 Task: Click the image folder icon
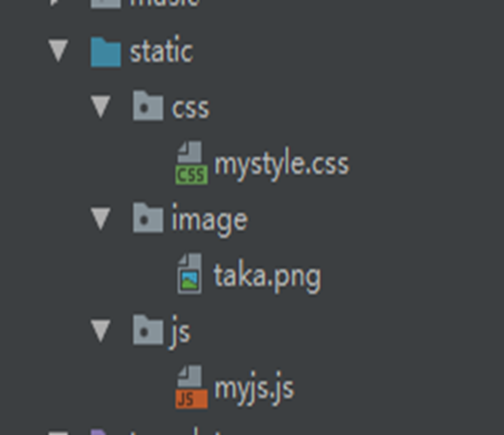148,217
